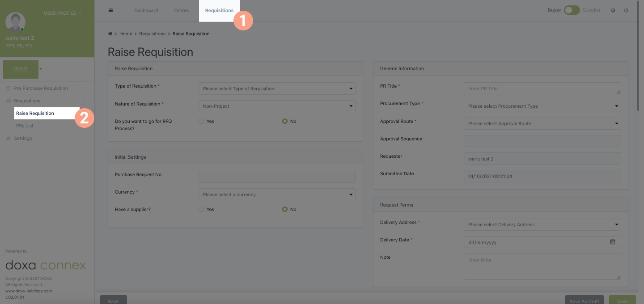The height and width of the screenshot is (304, 644).
Task: Select Yes for Have a supplier
Action: tap(201, 209)
